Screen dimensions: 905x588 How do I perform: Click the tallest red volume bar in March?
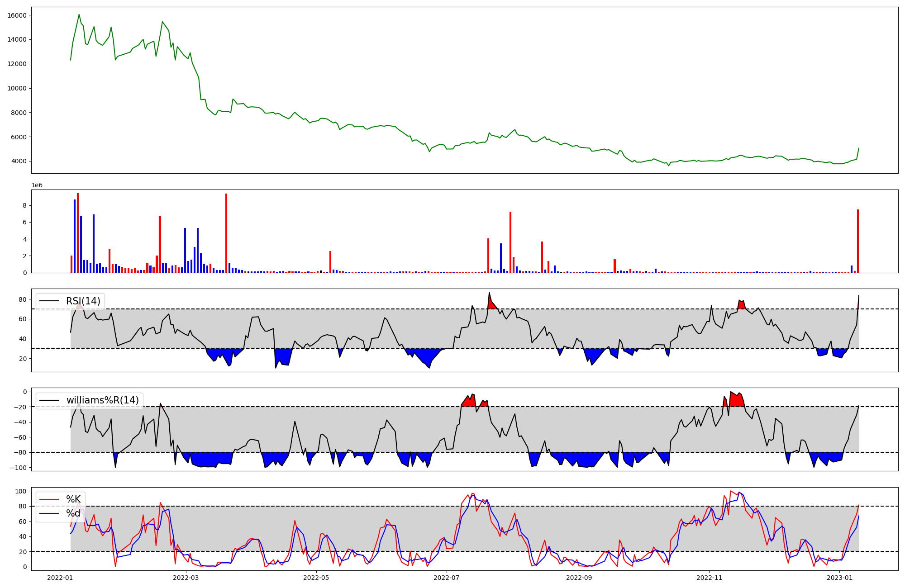(226, 233)
